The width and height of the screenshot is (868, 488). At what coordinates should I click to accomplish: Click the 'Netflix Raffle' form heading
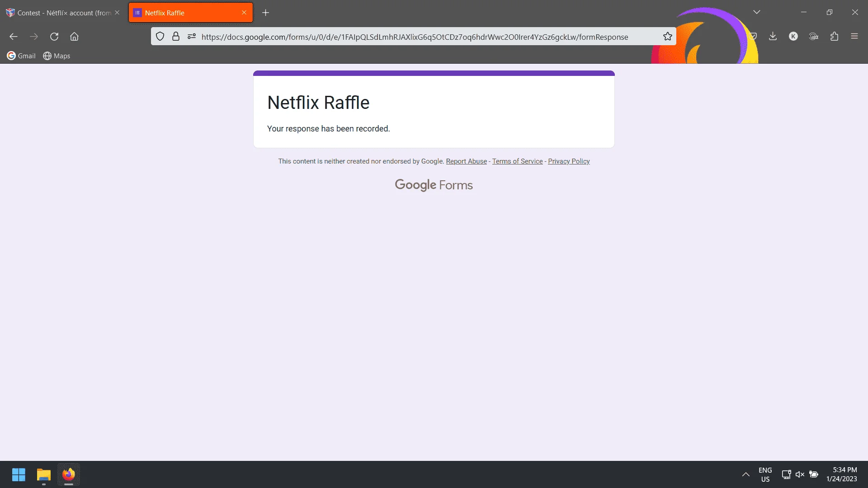coord(318,103)
